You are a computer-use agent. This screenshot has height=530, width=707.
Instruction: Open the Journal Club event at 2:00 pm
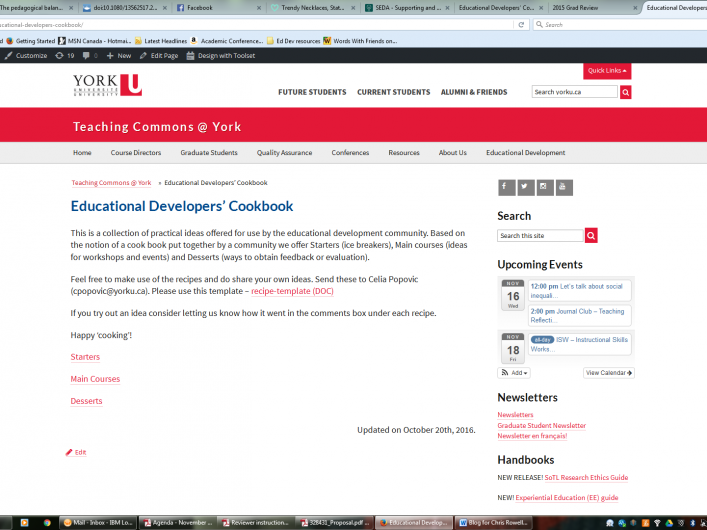tap(579, 315)
